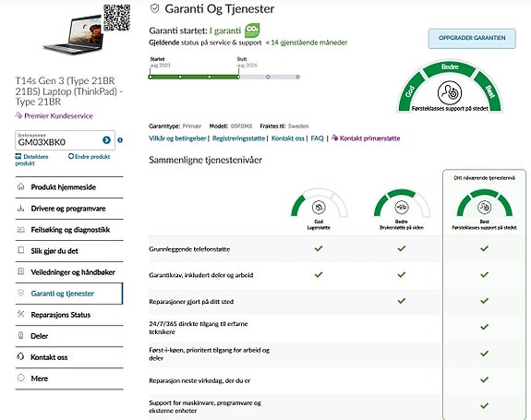Image resolution: width=531 pixels, height=420 pixels.
Task: Open the FAQ link
Action: [318, 138]
